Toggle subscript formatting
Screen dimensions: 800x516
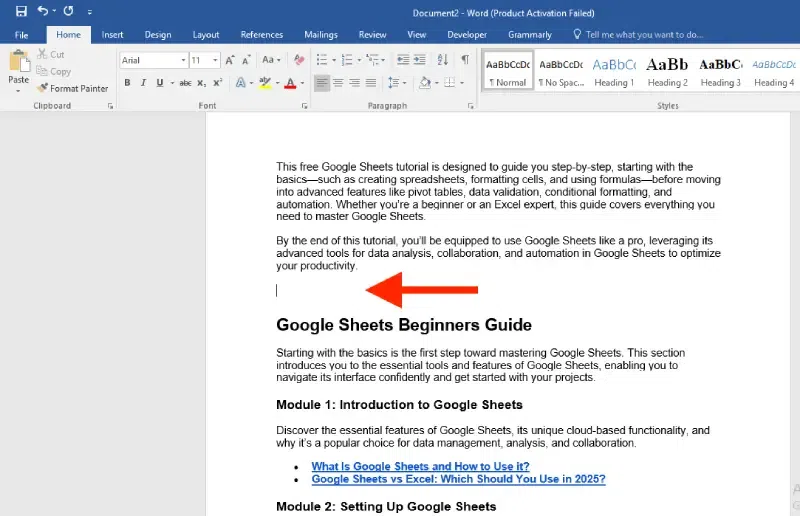(202, 83)
